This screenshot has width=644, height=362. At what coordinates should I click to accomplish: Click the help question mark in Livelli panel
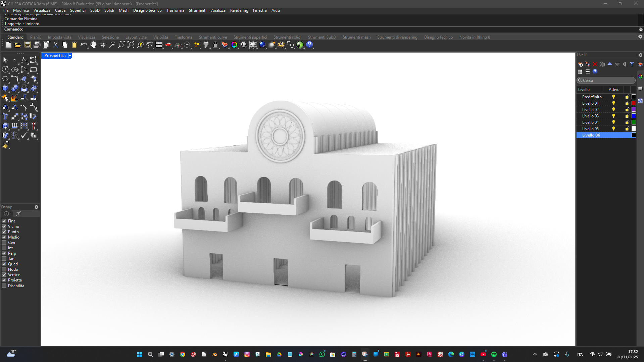(x=595, y=71)
